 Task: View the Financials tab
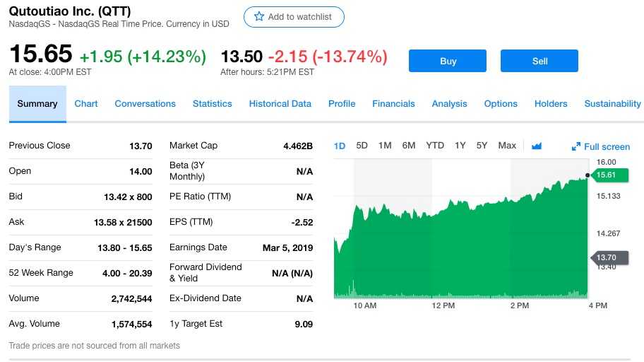click(x=393, y=104)
